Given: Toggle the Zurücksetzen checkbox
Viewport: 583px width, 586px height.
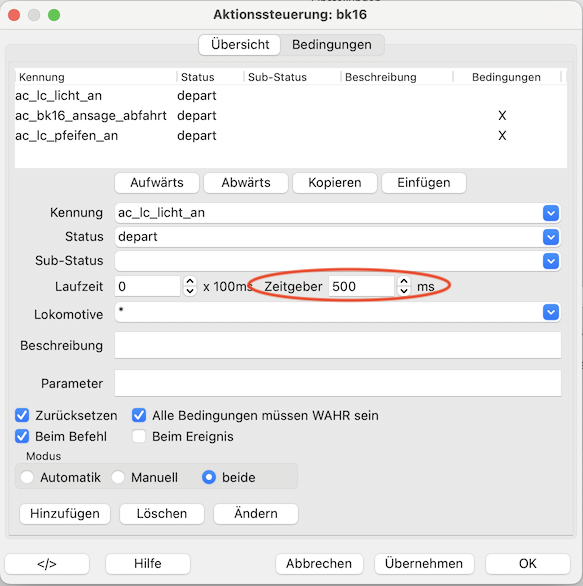Looking at the screenshot, I should [x=22, y=415].
